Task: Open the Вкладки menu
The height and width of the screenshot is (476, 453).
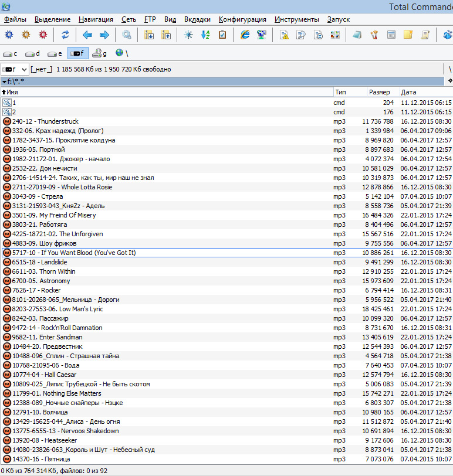Action: pos(197,19)
